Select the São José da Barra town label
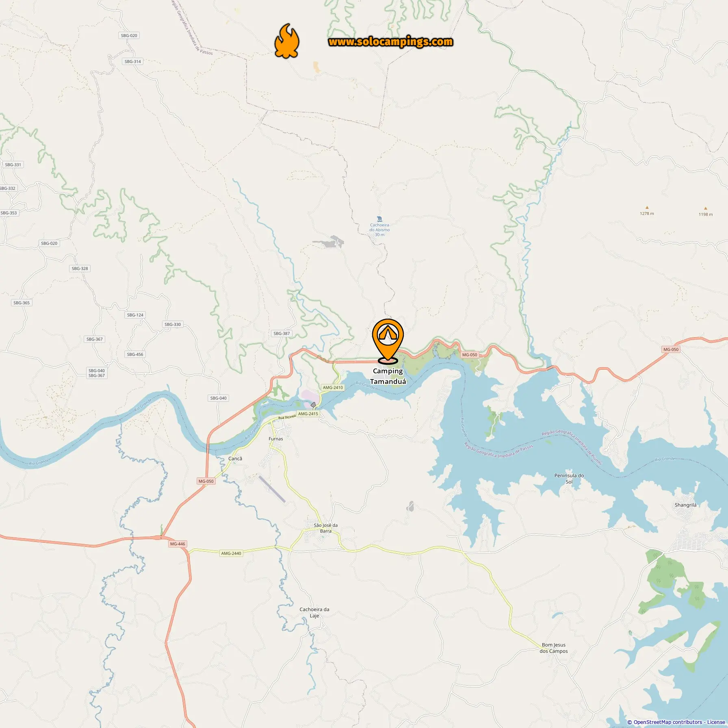The width and height of the screenshot is (728, 728). click(326, 528)
